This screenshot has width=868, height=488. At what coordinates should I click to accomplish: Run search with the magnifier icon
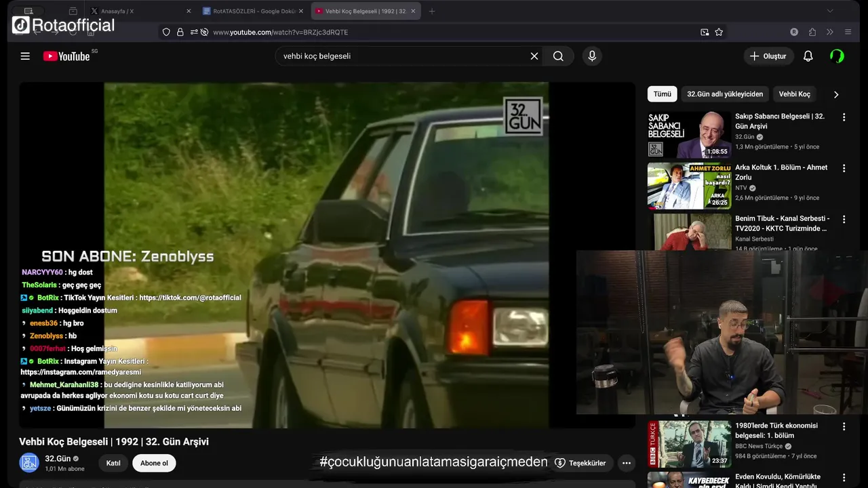point(558,56)
